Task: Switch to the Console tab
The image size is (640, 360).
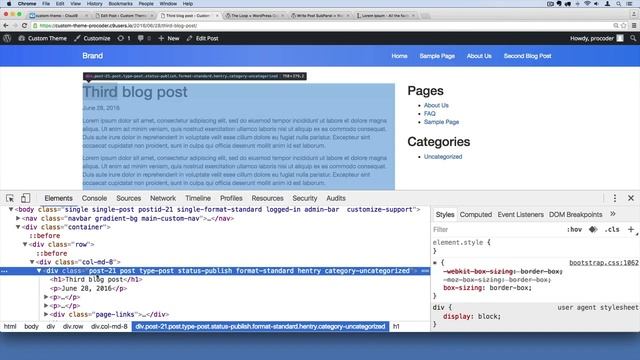Action: pos(94,198)
